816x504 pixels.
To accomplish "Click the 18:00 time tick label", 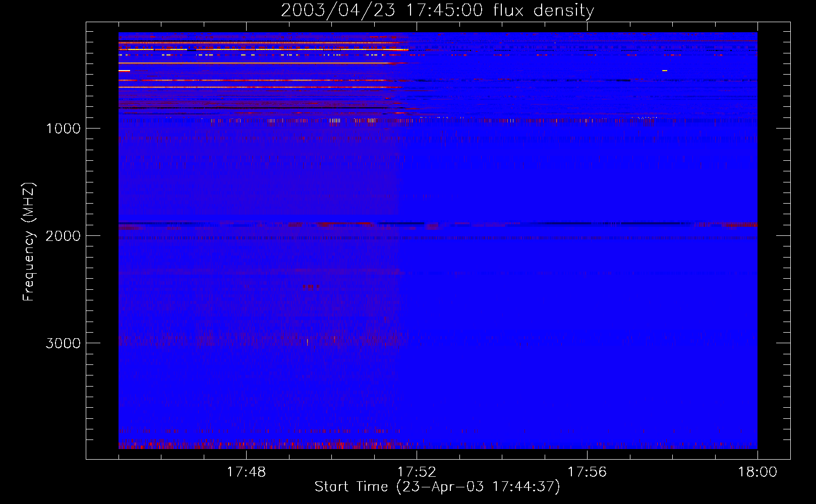I will [757, 472].
